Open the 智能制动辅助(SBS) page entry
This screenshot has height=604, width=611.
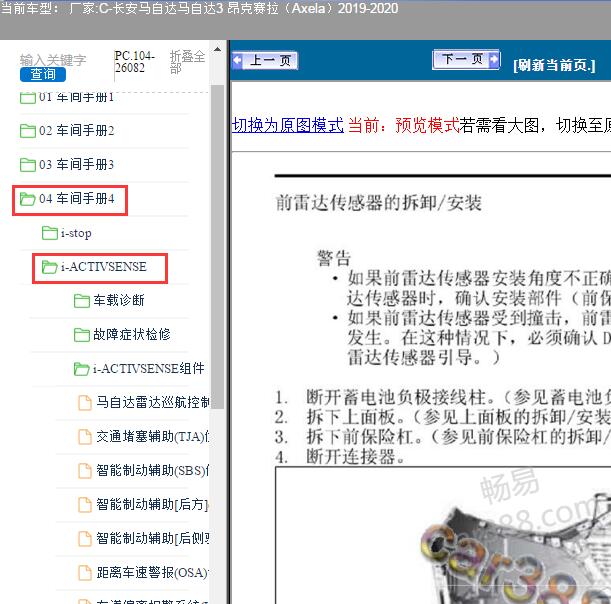coord(153,470)
